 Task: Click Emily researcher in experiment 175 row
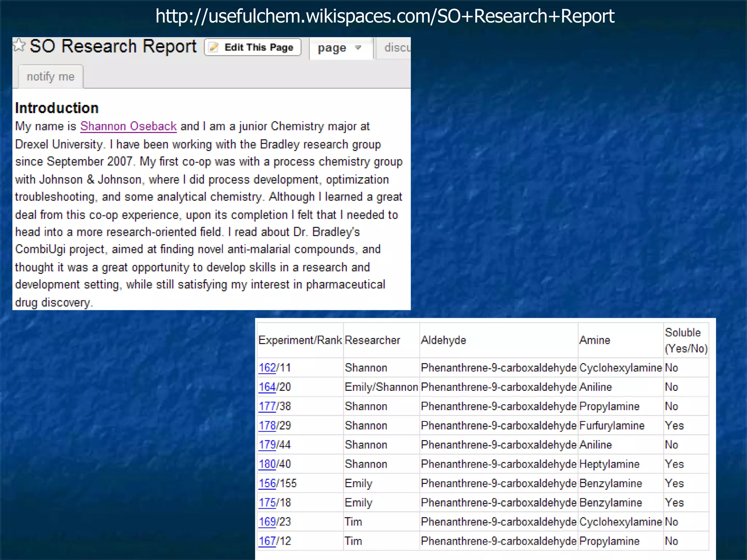coord(359,503)
